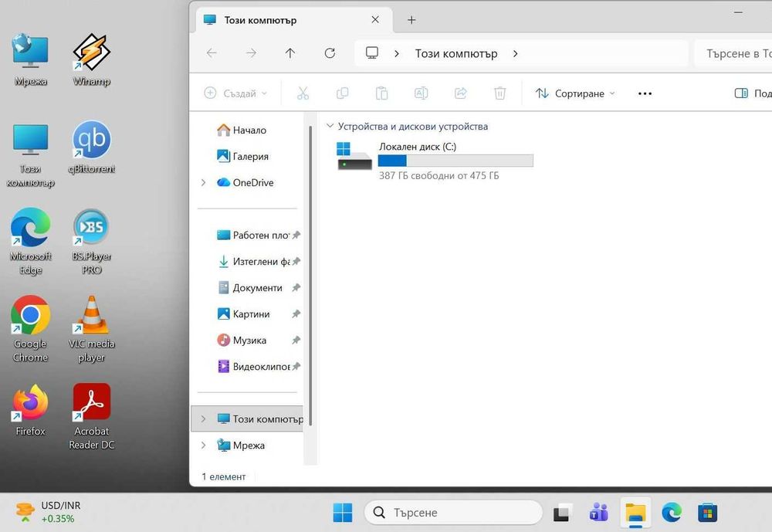Viewport: 772px width, 532px height.
Task: Open the Windows Start button
Action: pos(343,513)
